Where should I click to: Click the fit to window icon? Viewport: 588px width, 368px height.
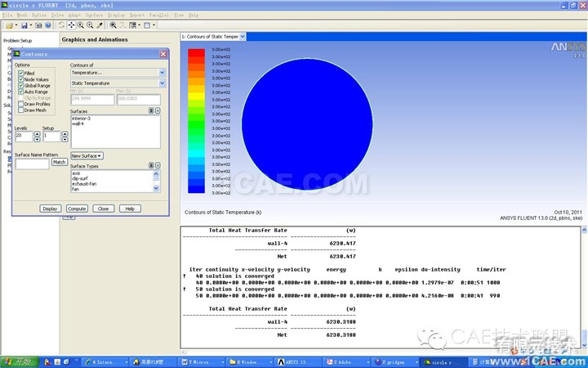coord(113,25)
